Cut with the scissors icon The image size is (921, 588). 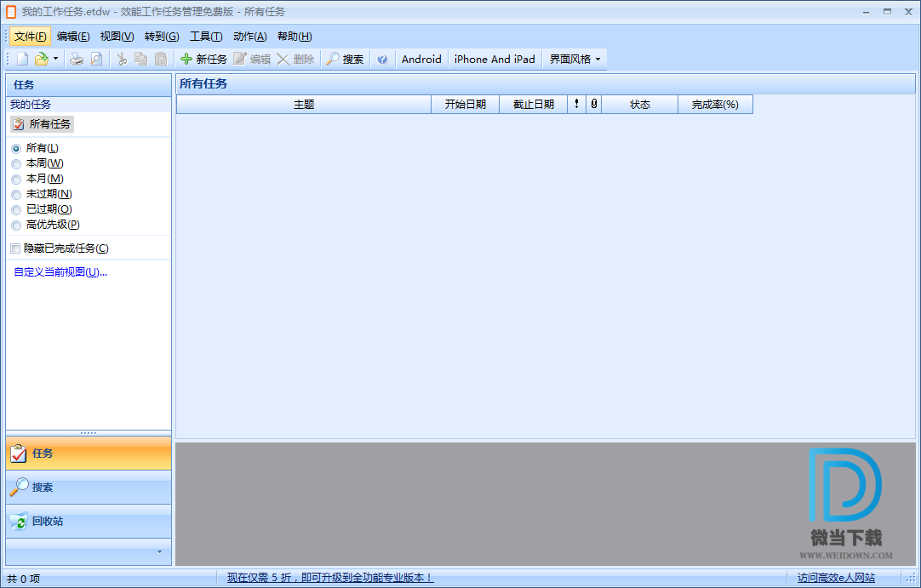click(x=122, y=59)
